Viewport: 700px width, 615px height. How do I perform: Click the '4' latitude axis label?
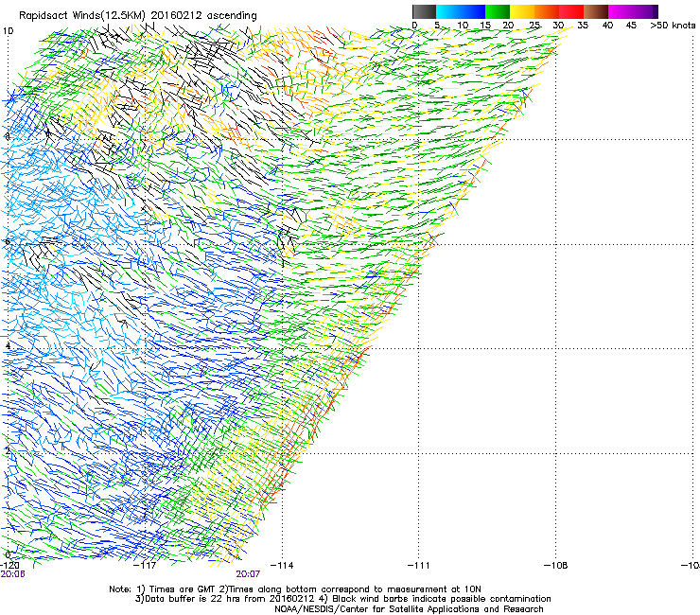click(x=8, y=345)
